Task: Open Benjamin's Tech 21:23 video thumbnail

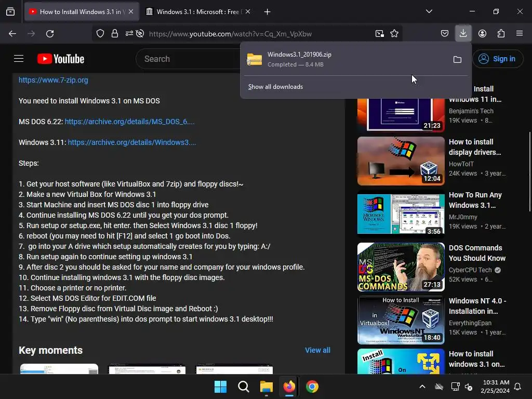Action: click(401, 115)
